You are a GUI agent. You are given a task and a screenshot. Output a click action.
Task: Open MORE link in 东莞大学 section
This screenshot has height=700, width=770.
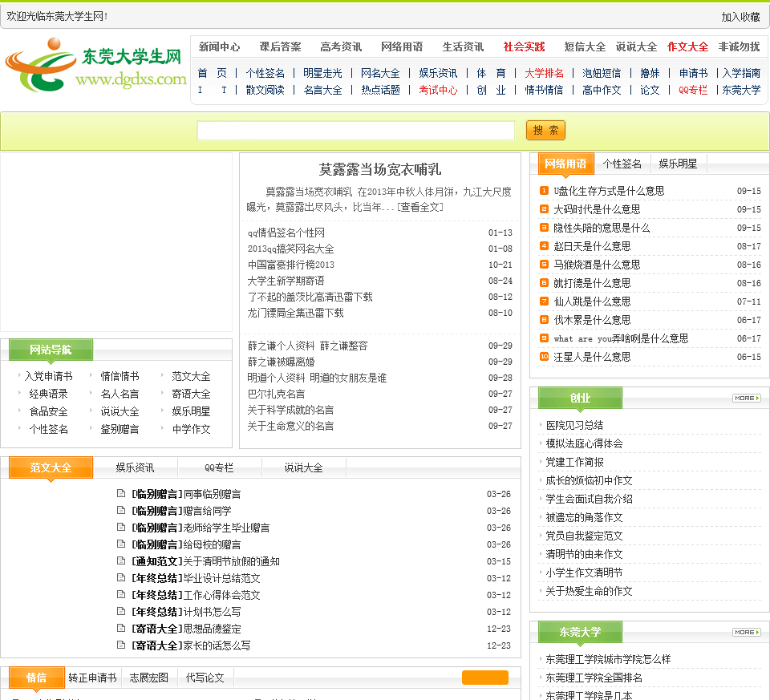[747, 633]
